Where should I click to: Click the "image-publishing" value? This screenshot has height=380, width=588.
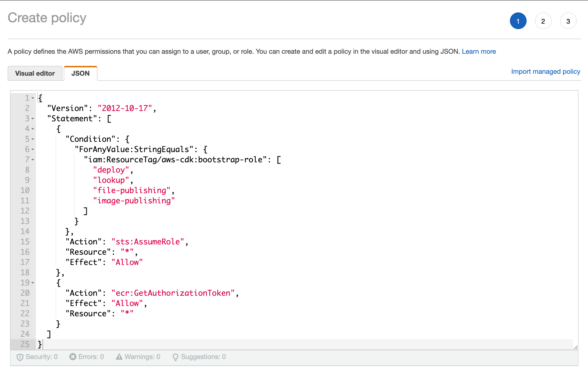point(134,201)
